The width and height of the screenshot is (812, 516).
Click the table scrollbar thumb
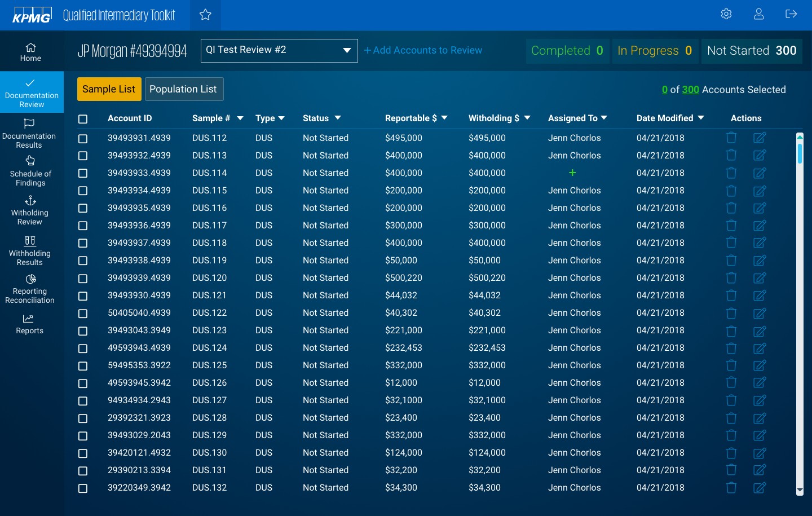tap(800, 153)
